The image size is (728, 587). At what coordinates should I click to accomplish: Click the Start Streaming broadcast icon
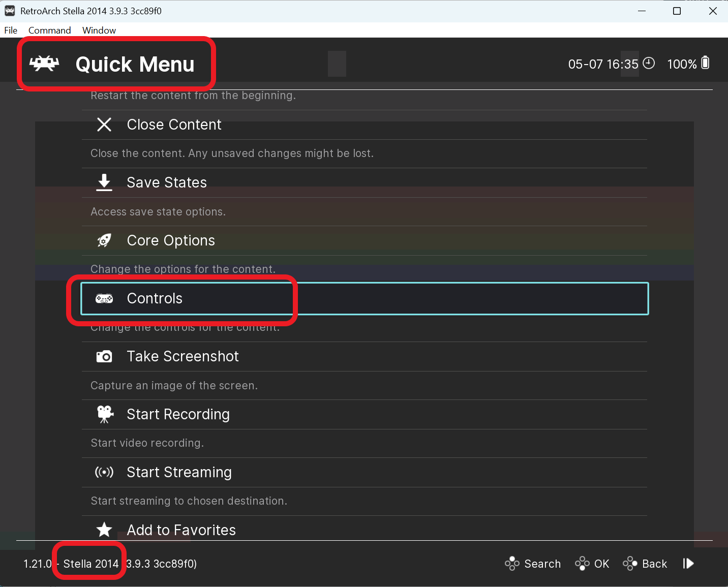click(104, 472)
